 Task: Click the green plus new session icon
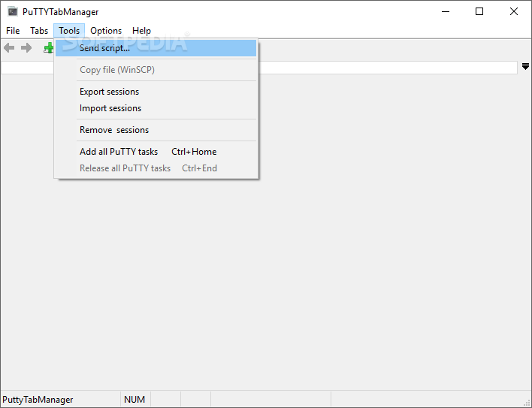tap(49, 48)
